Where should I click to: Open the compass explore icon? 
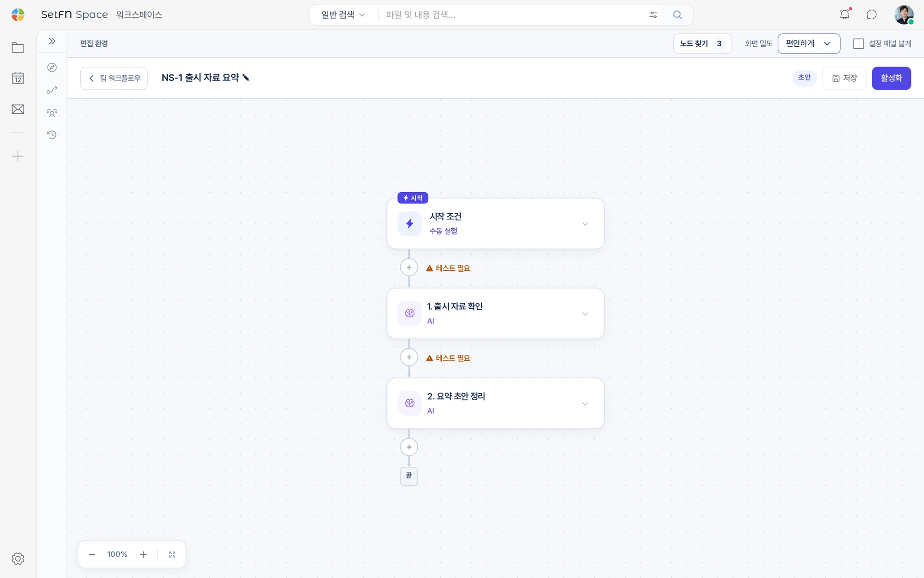point(52,67)
